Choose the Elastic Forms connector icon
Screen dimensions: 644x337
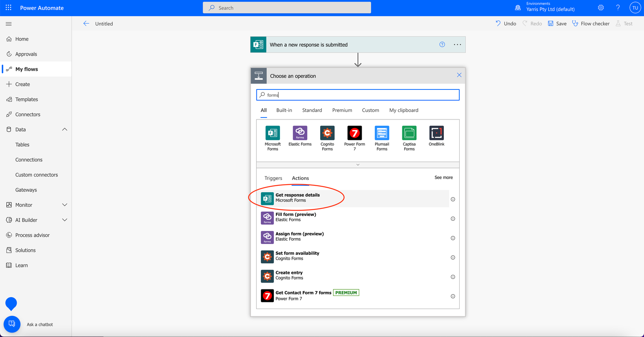pyautogui.click(x=300, y=133)
